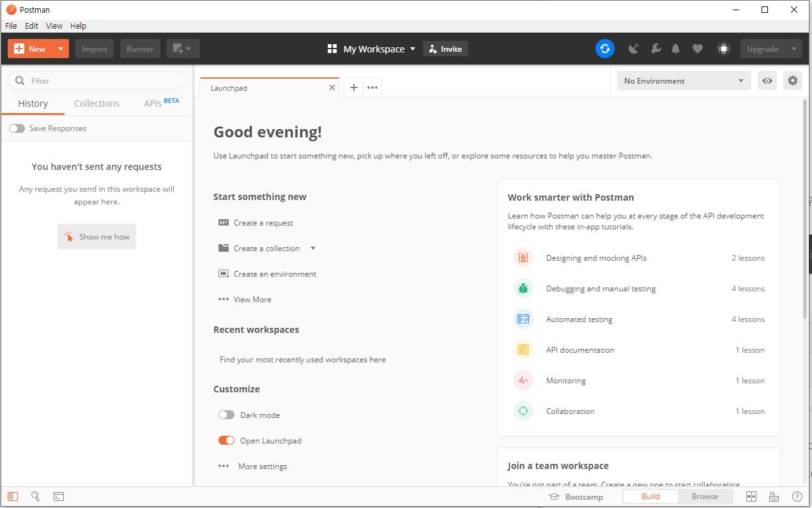Click the Bootcamp graduation cap icon
This screenshot has height=508, width=812.
(x=554, y=496)
